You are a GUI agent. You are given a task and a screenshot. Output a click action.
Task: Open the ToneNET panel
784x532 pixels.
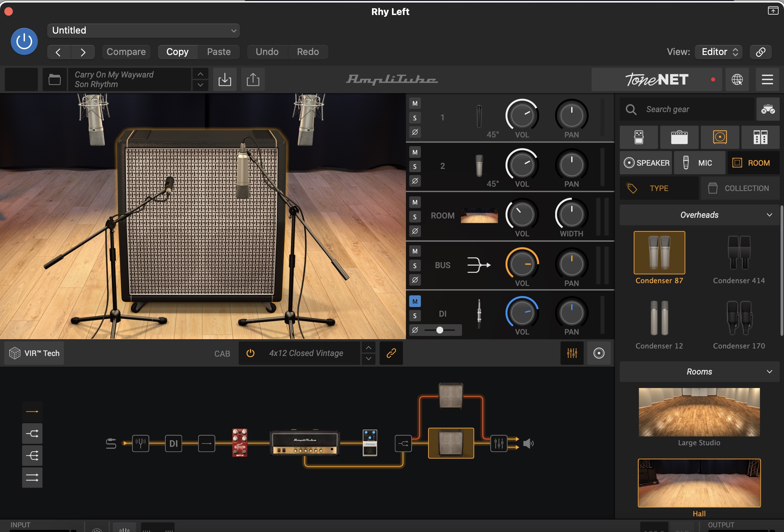[x=657, y=79]
